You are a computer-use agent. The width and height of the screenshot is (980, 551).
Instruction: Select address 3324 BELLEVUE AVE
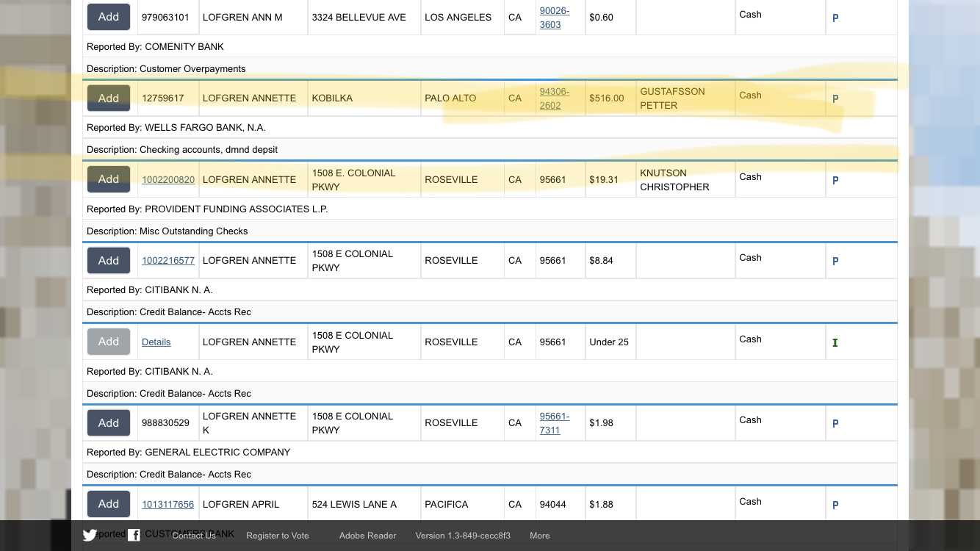coord(359,17)
